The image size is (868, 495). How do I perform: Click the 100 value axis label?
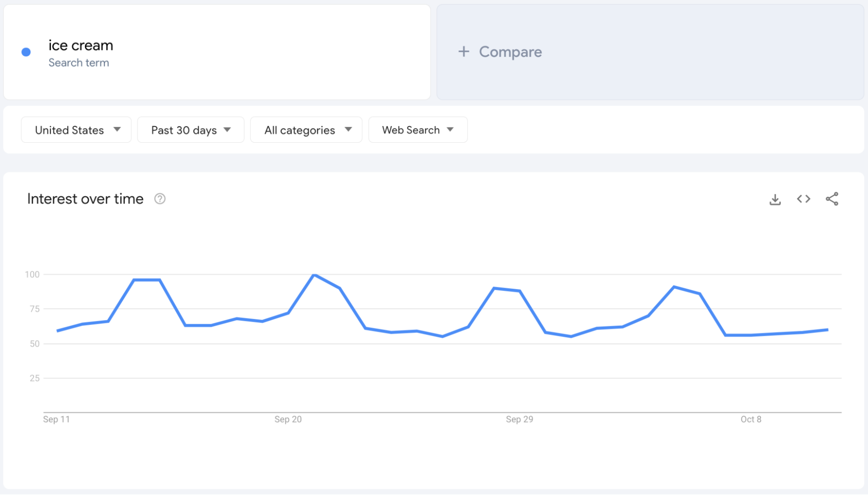(x=32, y=274)
